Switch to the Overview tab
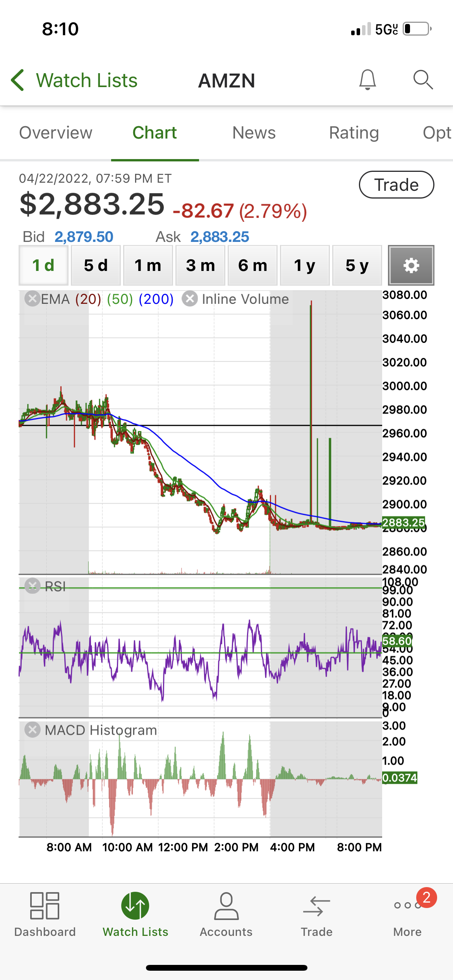The width and height of the screenshot is (453, 980). 56,133
